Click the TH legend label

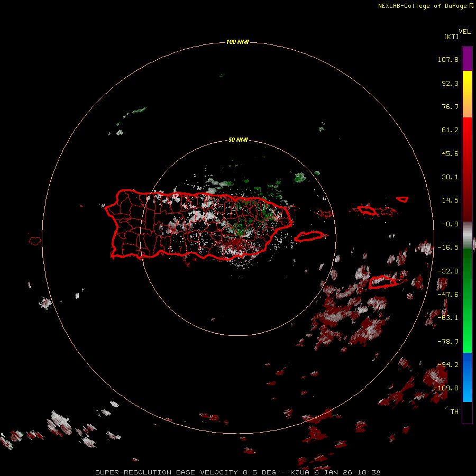tap(454, 412)
